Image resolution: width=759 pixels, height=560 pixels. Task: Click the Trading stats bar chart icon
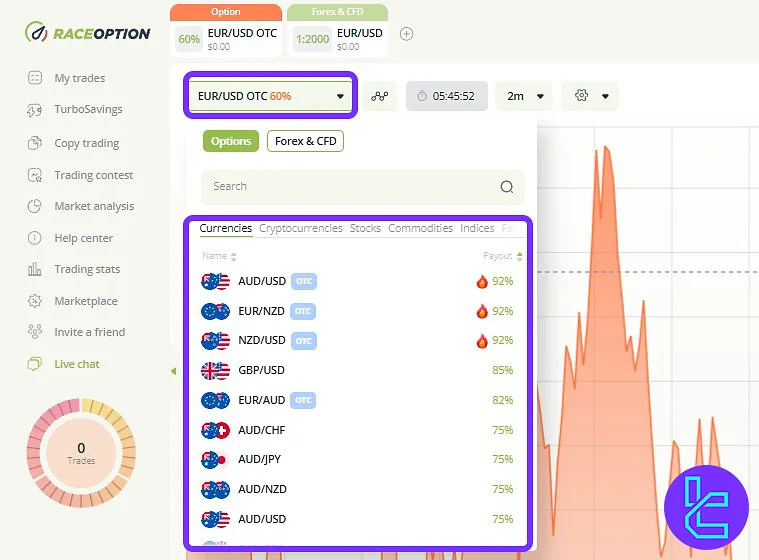pos(34,269)
